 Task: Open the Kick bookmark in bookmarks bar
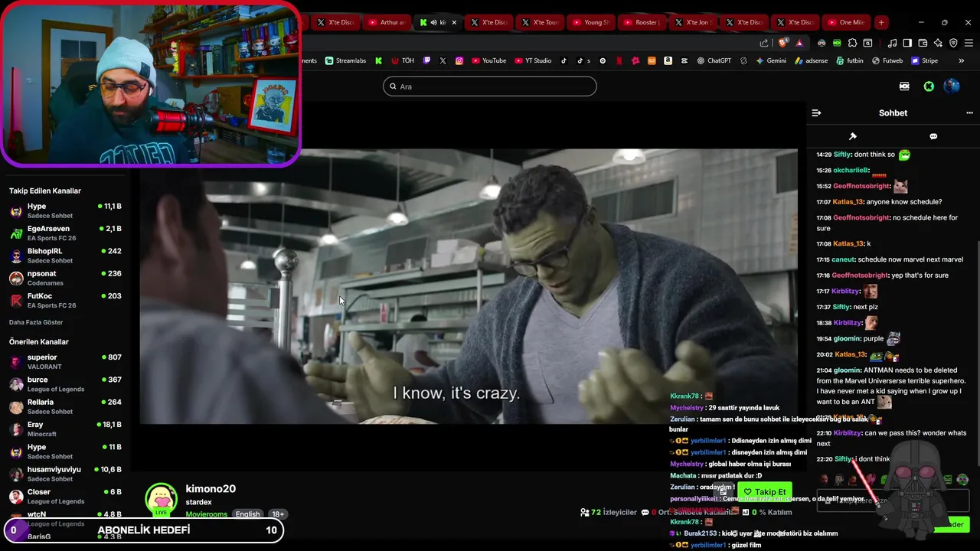pyautogui.click(x=378, y=60)
